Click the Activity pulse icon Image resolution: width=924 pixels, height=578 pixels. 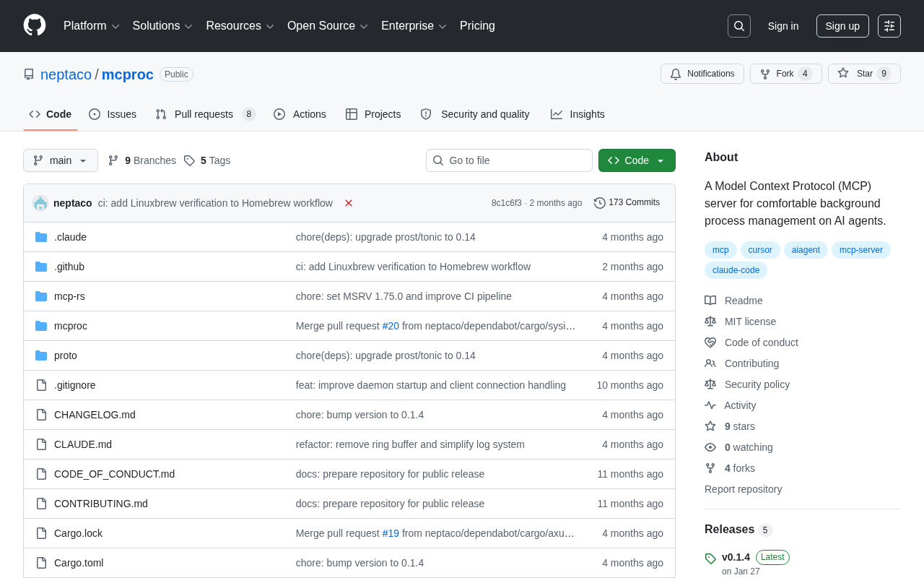(710, 405)
